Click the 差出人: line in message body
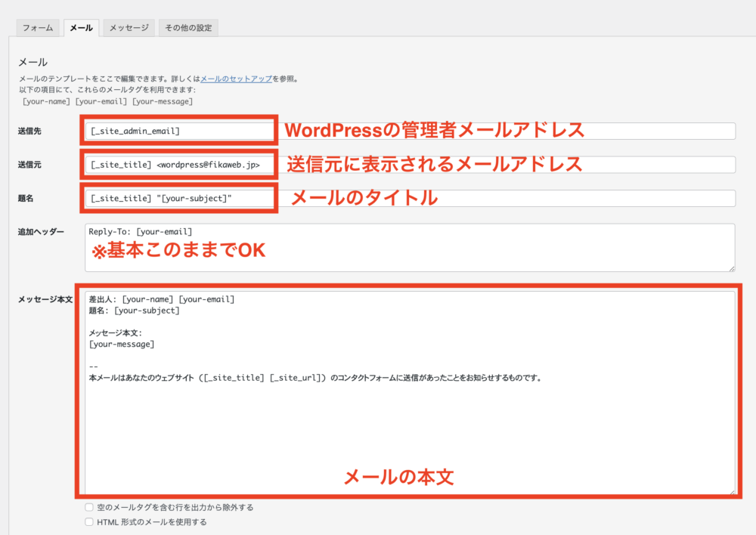Screen dimensions: 756x535 click(162, 299)
